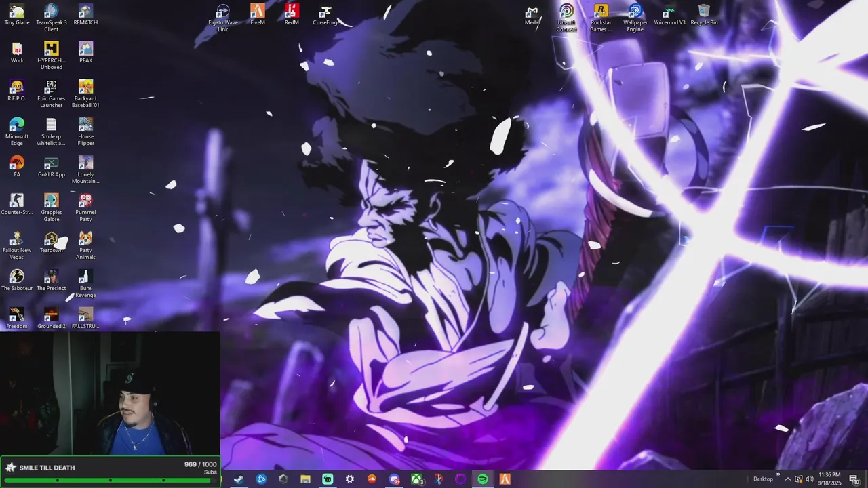Image resolution: width=868 pixels, height=488 pixels.
Task: Click the webcam overlay thumbnail
Action: [110, 394]
